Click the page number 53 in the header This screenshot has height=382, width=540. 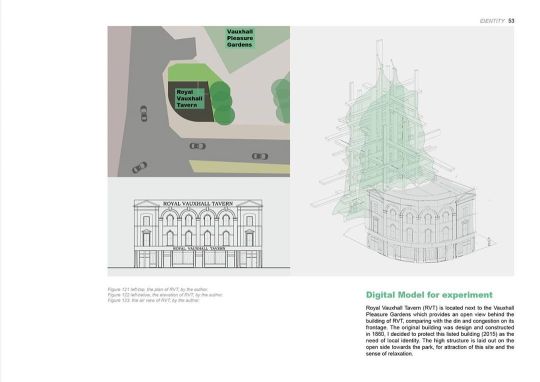click(511, 21)
